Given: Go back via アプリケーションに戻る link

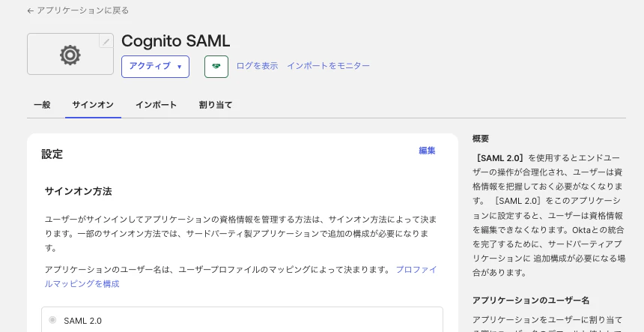Looking at the screenshot, I should point(78,10).
